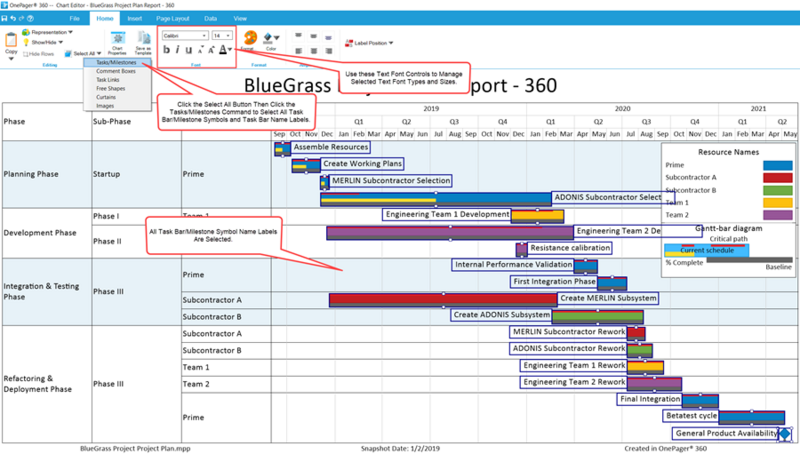Screen dimensions: 800x454
Task: Choose Task Links menu entry
Action: 117,80
